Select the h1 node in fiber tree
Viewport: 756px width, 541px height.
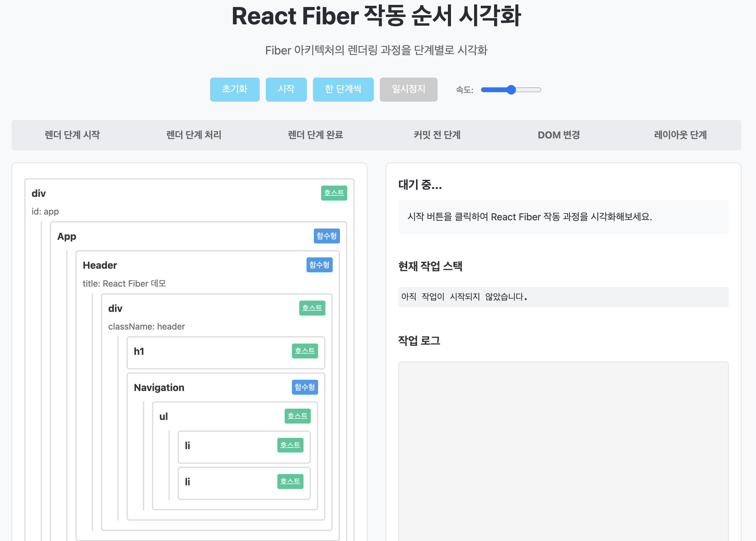(139, 351)
